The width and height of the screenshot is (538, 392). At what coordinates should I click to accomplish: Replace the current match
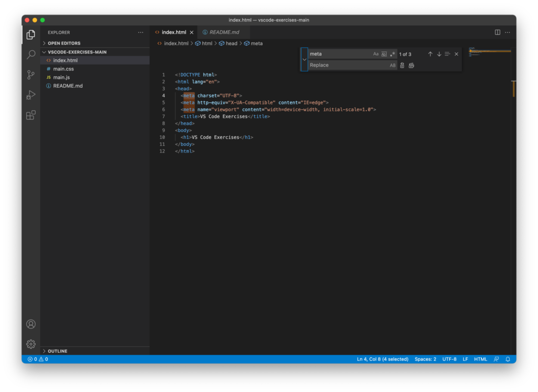402,66
